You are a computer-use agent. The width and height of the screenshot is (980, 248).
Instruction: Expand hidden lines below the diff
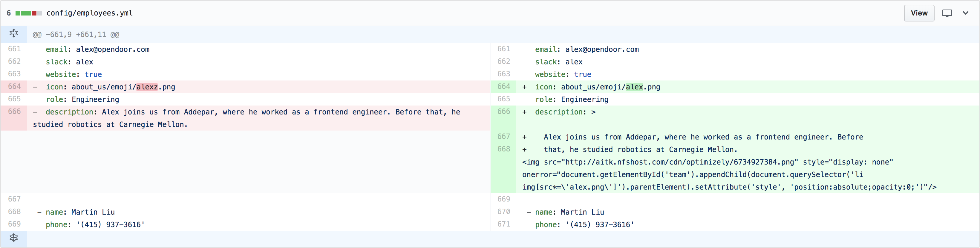coord(14,238)
